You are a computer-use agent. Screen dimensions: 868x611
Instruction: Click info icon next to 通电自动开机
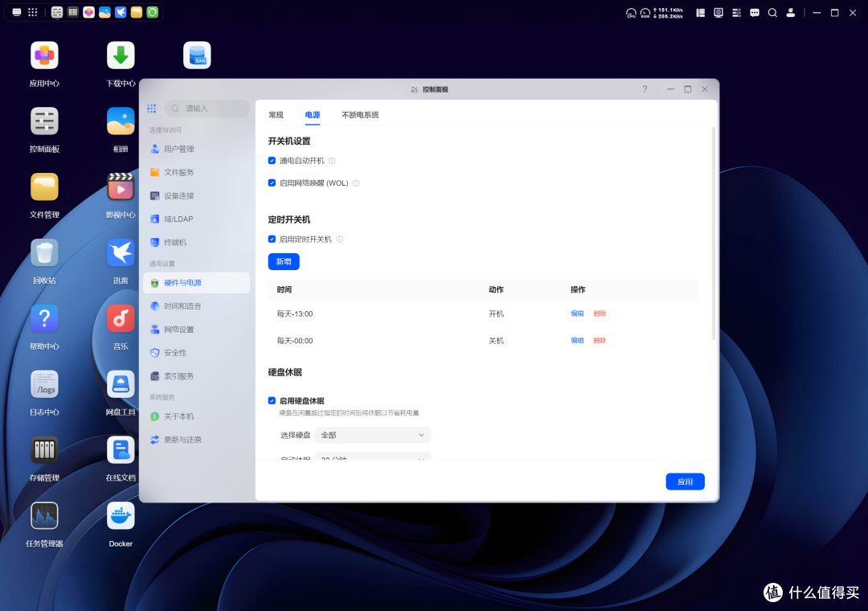point(332,162)
